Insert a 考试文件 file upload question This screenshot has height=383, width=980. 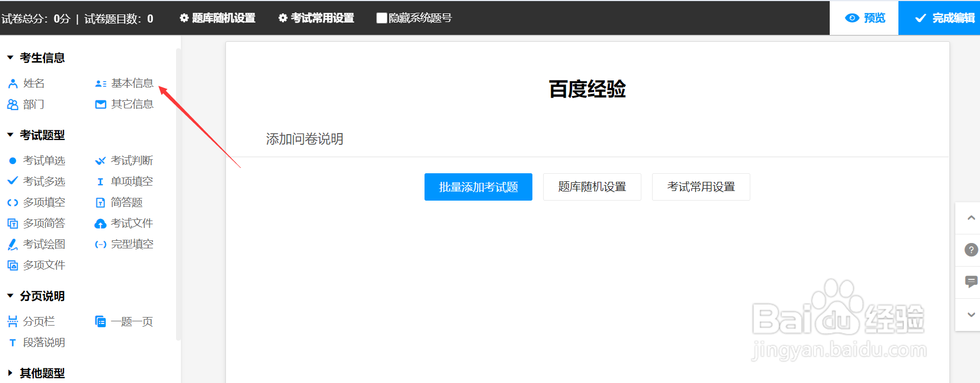124,223
